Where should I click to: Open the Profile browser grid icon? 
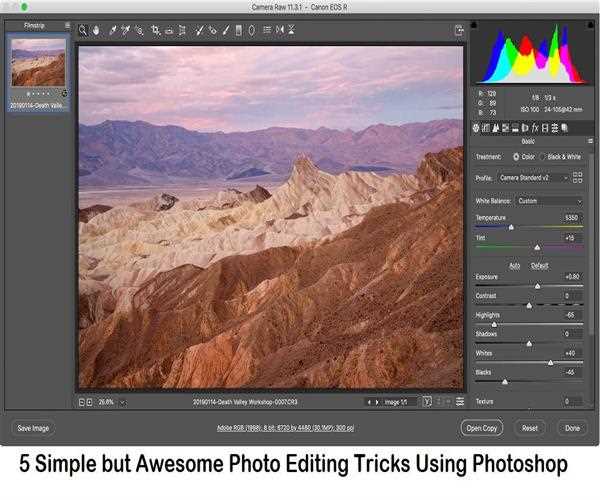click(x=577, y=177)
